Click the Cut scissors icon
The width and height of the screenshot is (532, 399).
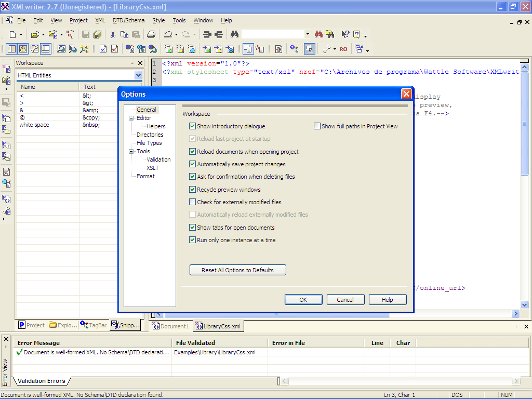113,34
